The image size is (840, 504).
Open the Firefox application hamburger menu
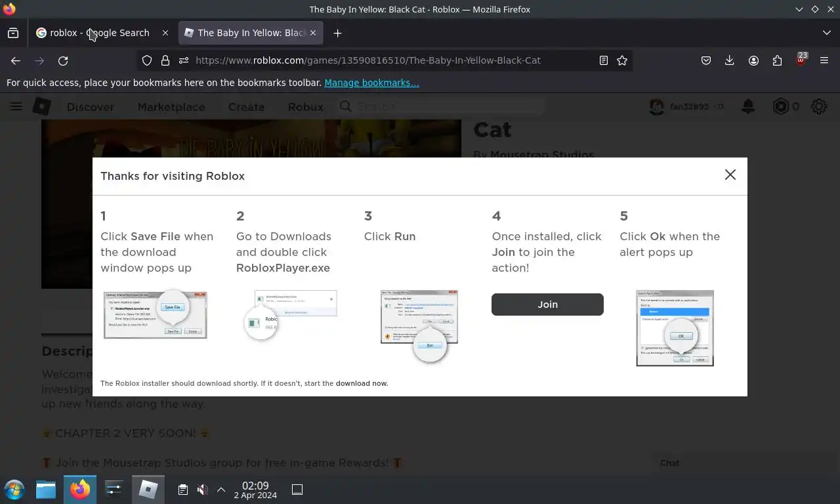824,60
